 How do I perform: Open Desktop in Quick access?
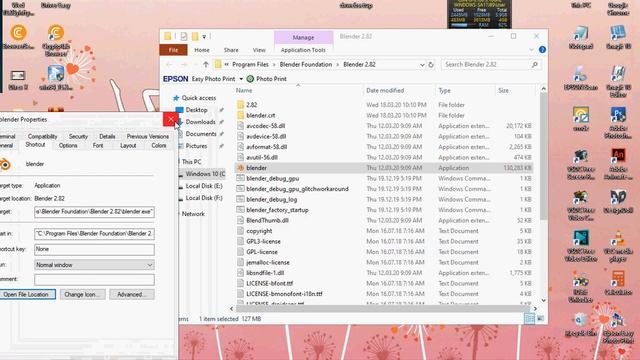tap(196, 110)
